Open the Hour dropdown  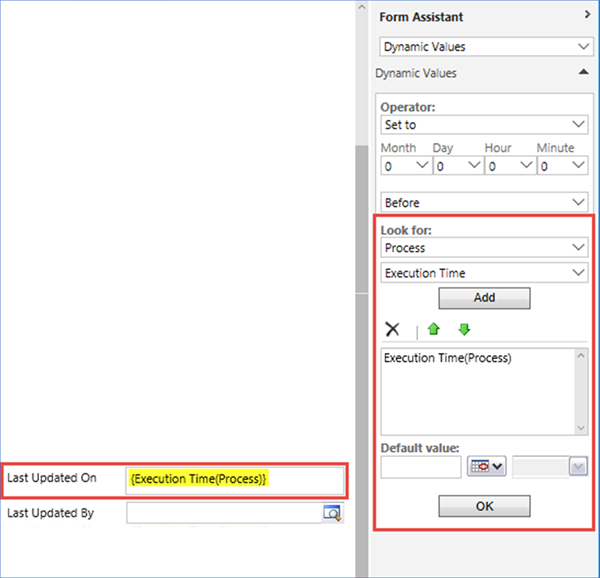tap(509, 167)
